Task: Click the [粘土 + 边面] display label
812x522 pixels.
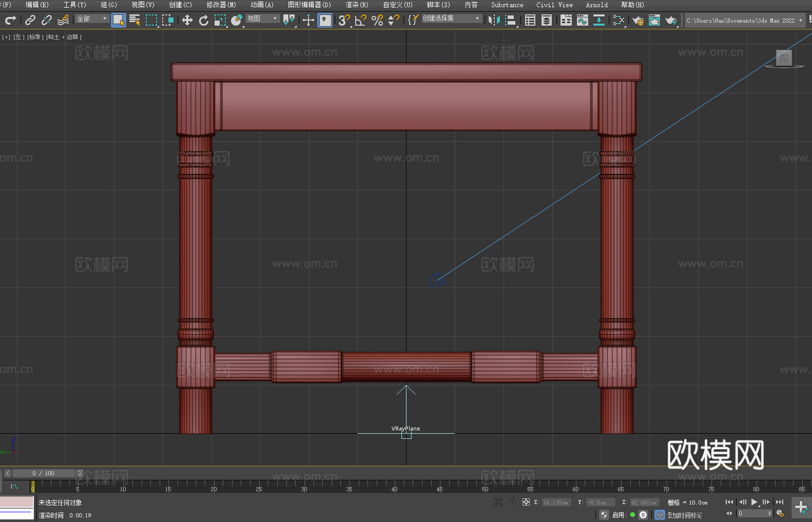Action: [64, 37]
